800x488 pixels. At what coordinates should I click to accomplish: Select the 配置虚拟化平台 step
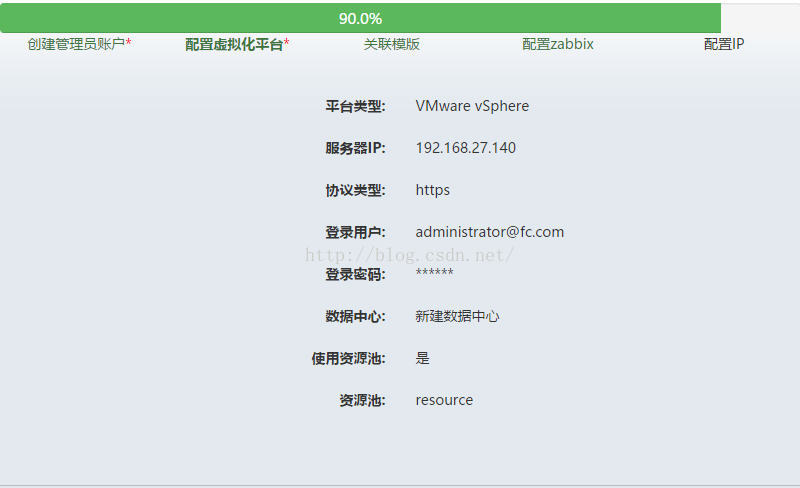tap(237, 44)
